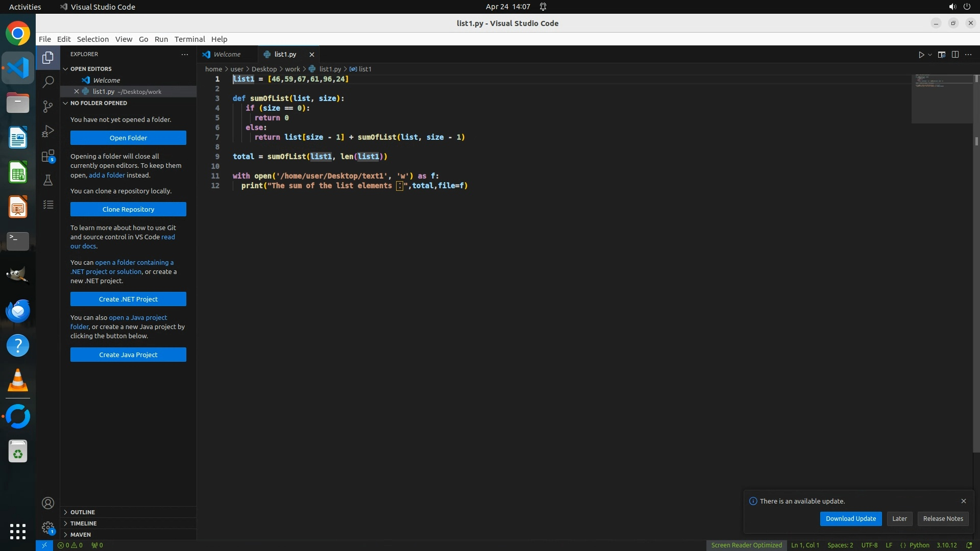Click the Run Python File play icon

(x=921, y=55)
